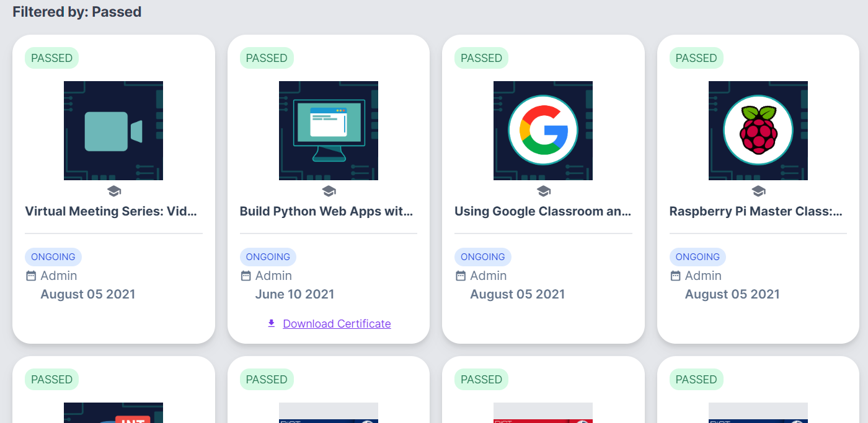Click calendar icon in Build Python Web Apps card
Screen dimensions: 868x423
coord(246,276)
